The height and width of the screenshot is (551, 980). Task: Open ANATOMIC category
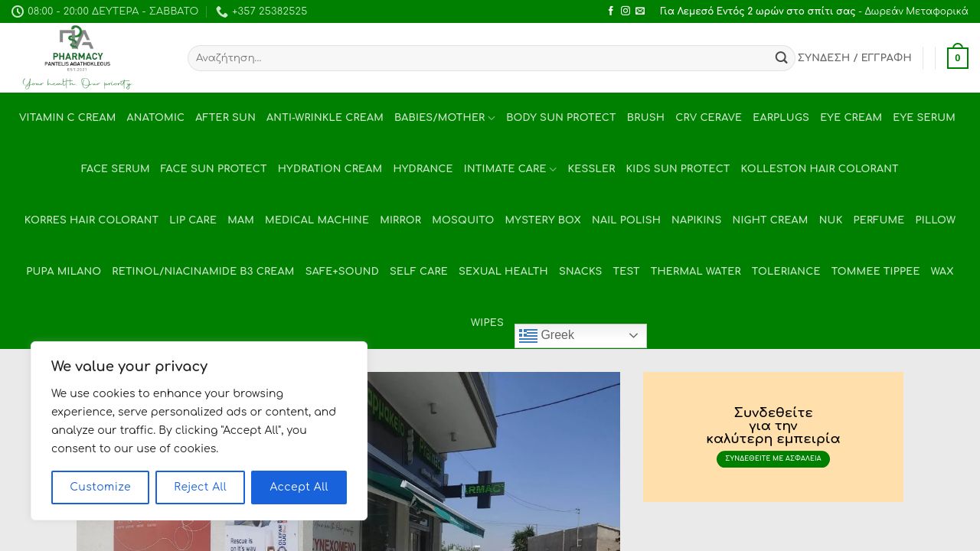click(x=155, y=118)
